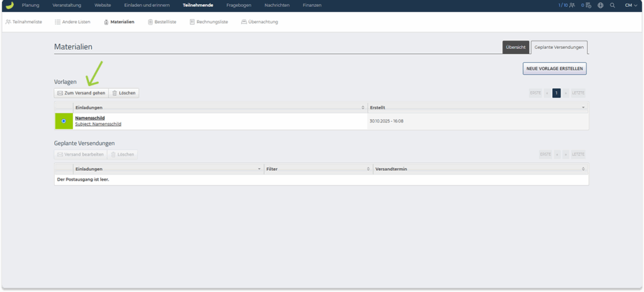This screenshot has height=292, width=644.
Task: Open the Namensschild template link
Action: pos(89,117)
